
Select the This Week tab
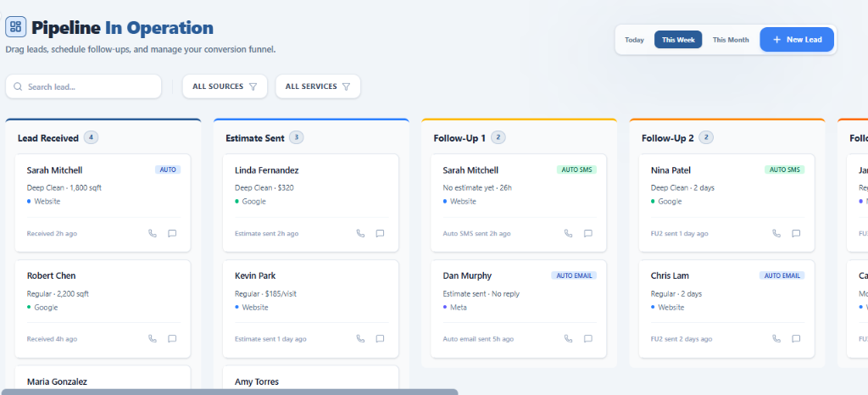coord(678,40)
